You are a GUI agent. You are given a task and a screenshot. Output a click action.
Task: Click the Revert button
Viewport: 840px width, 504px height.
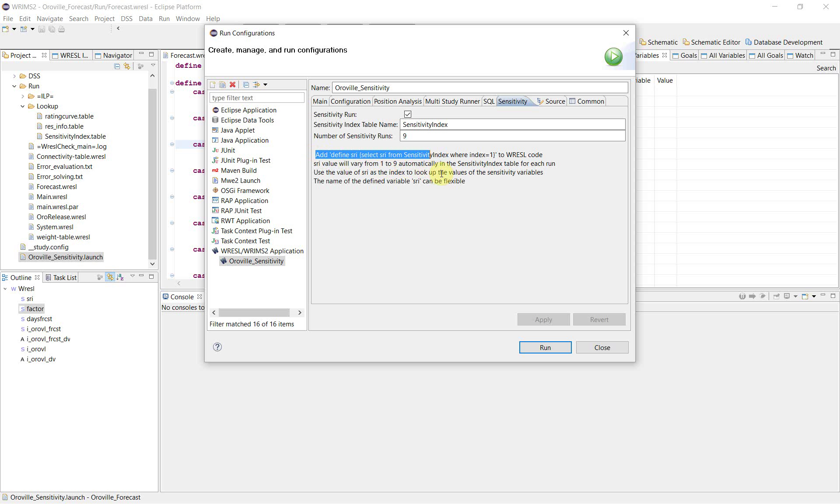click(599, 320)
